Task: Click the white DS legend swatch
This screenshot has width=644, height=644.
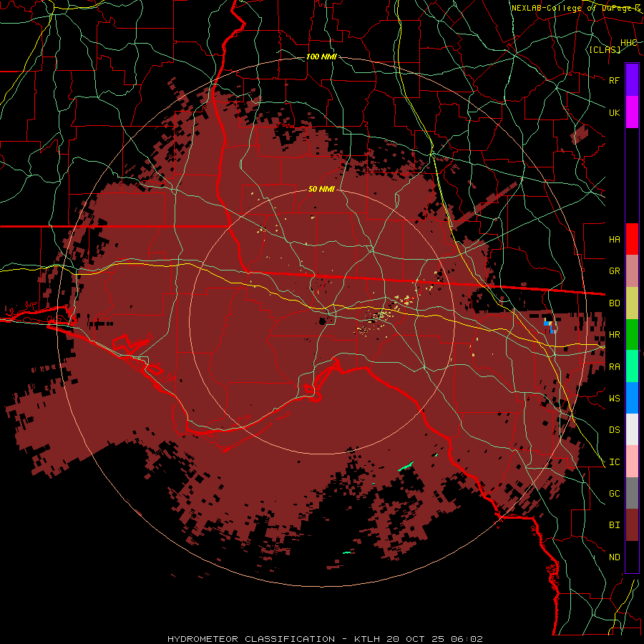Action: pyautogui.click(x=632, y=429)
